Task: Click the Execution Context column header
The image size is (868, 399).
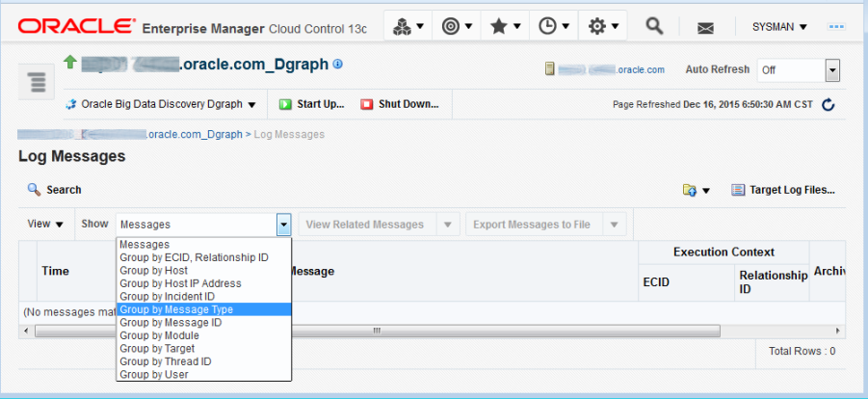Action: click(x=723, y=253)
